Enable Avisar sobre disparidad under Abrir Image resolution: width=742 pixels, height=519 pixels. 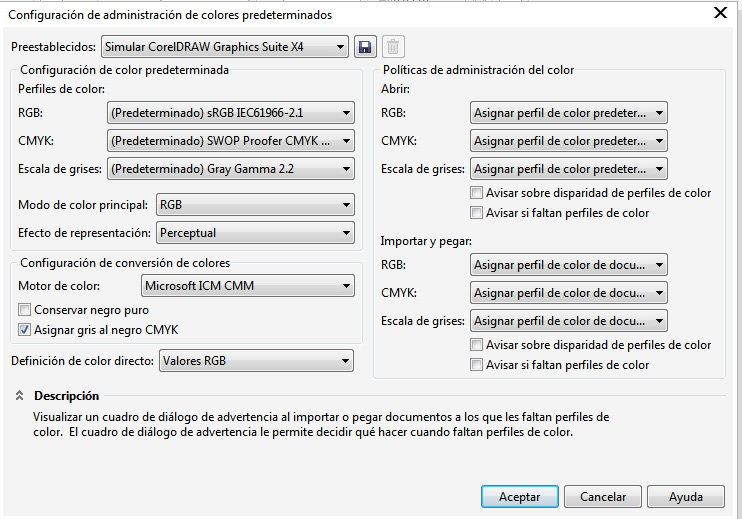click(x=476, y=193)
